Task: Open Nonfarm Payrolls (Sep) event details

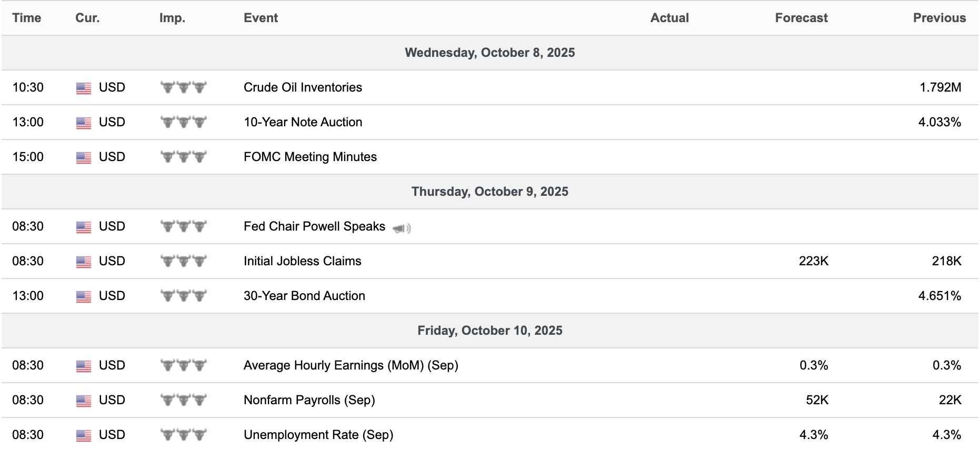Action: 309,400
